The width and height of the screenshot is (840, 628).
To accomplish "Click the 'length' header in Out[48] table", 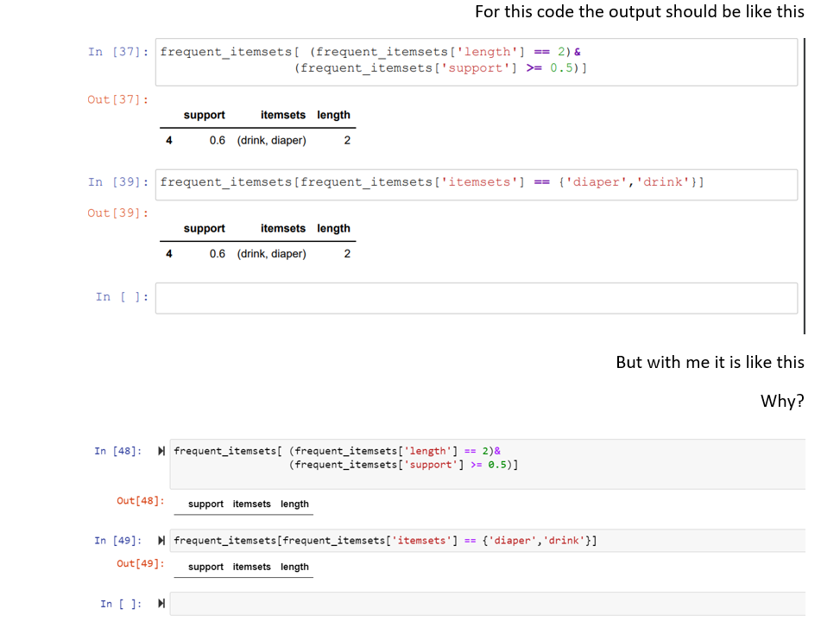I will point(294,504).
